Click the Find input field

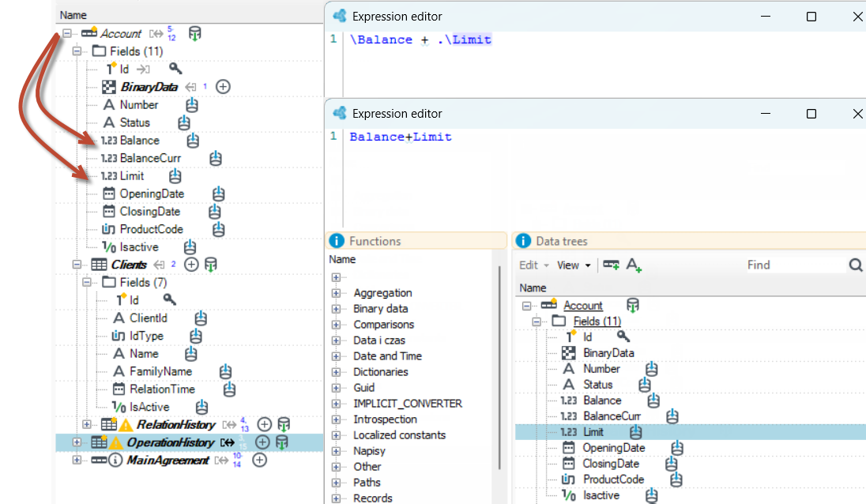click(796, 265)
